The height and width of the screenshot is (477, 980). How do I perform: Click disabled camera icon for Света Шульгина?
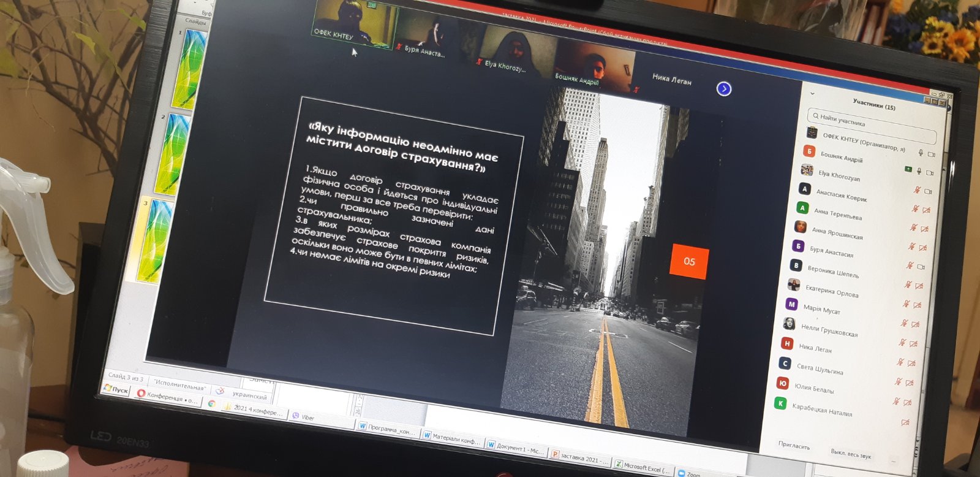(x=911, y=364)
